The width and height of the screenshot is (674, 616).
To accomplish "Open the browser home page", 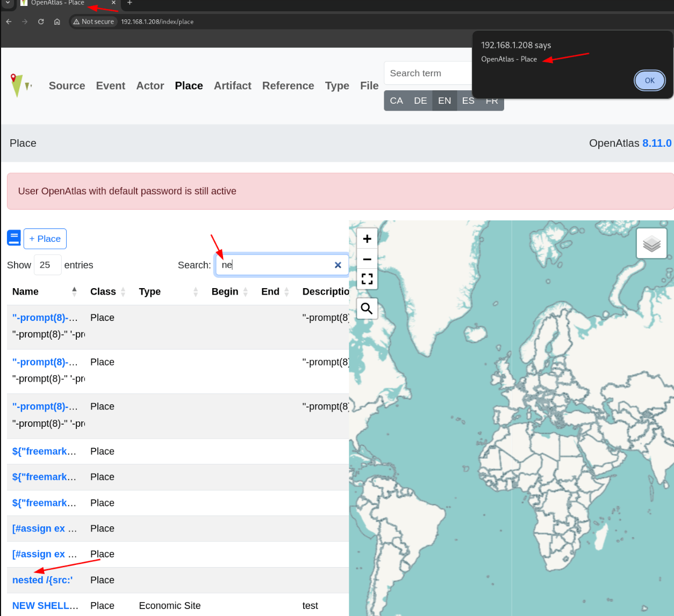I will point(57,22).
